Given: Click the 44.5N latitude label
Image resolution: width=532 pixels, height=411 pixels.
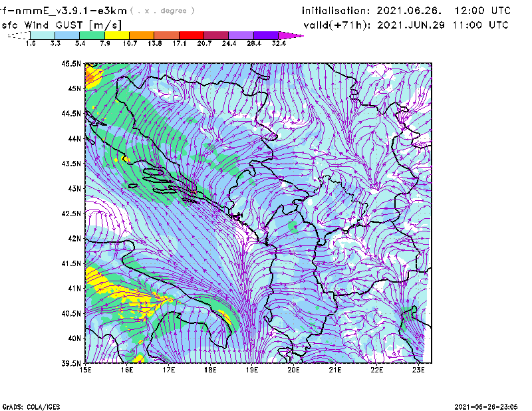Looking at the screenshot, I should pos(71,113).
